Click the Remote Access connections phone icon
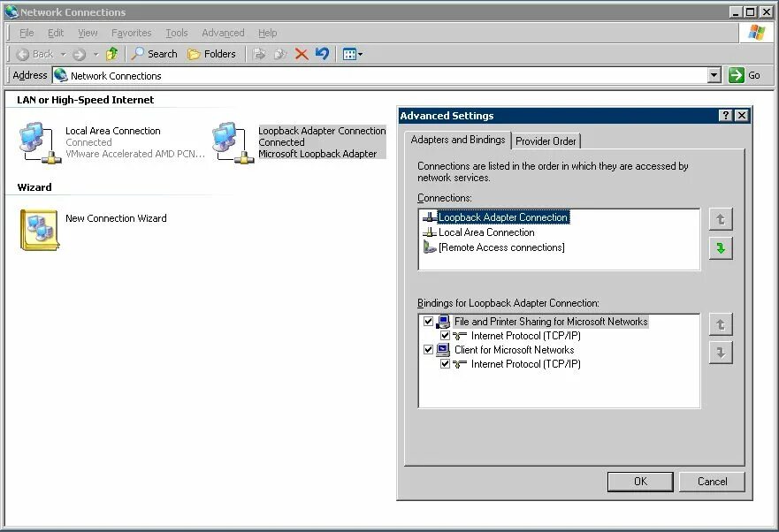779x532 pixels. coord(429,247)
